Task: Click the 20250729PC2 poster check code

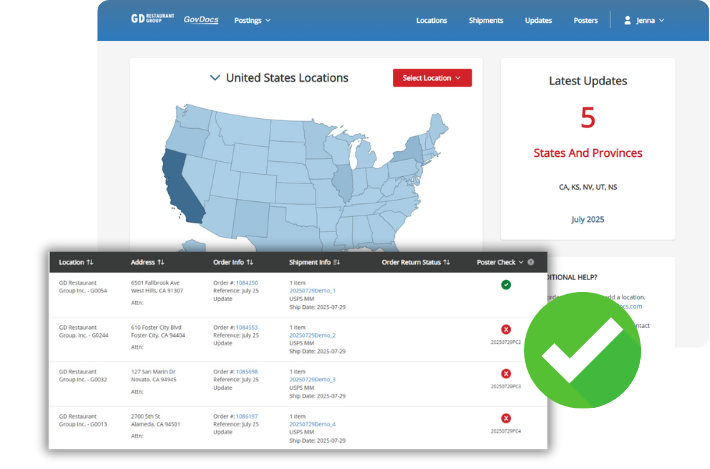Action: pyautogui.click(x=506, y=342)
